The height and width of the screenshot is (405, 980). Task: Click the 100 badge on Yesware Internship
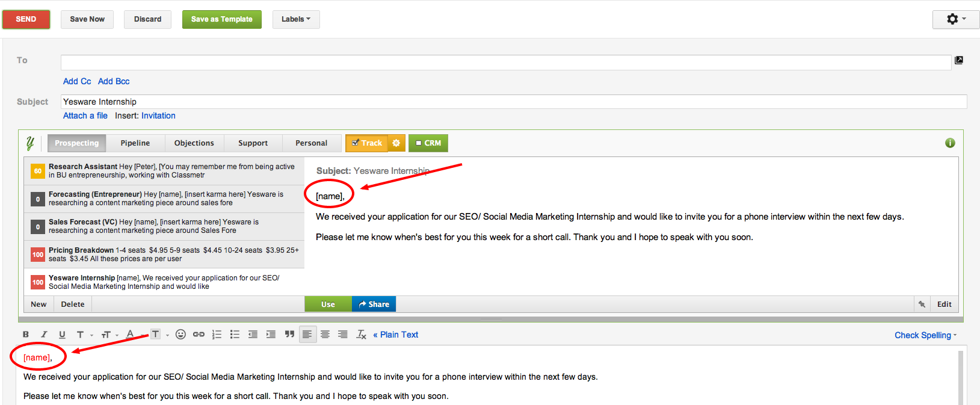point(38,282)
